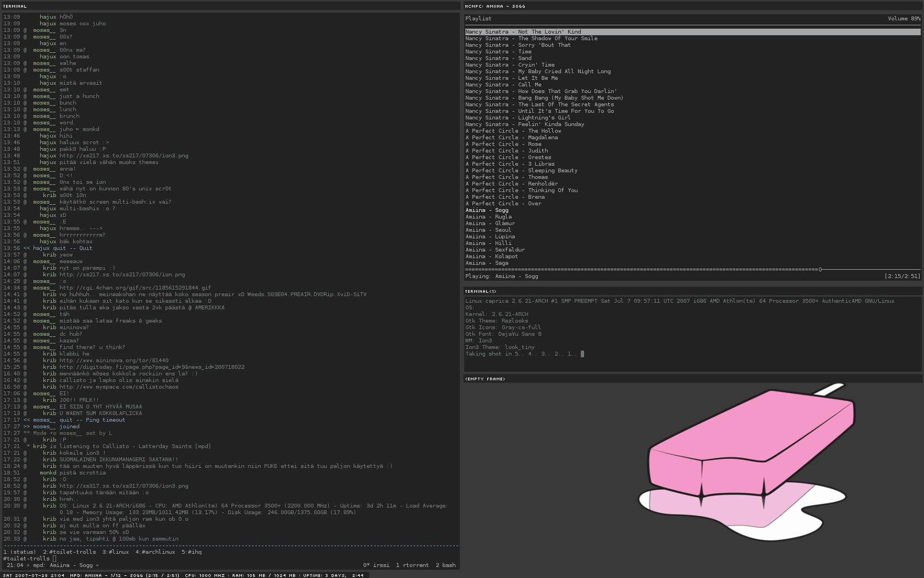924x578 pixels.
Task: Open the mininova.org/tor/81440 link
Action: tap(114, 360)
